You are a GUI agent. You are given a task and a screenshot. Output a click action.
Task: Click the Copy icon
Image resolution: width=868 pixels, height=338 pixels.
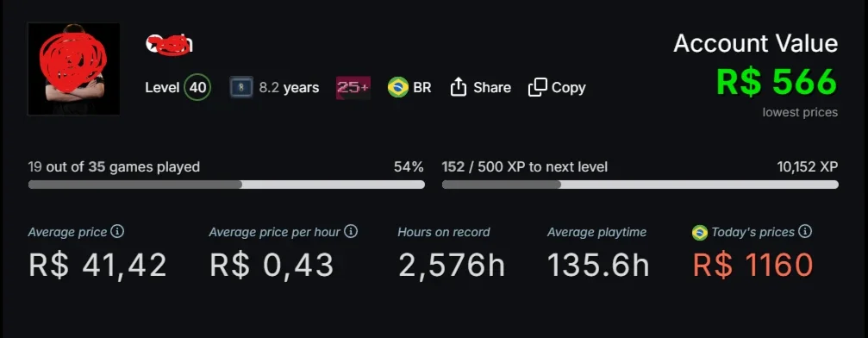(538, 87)
